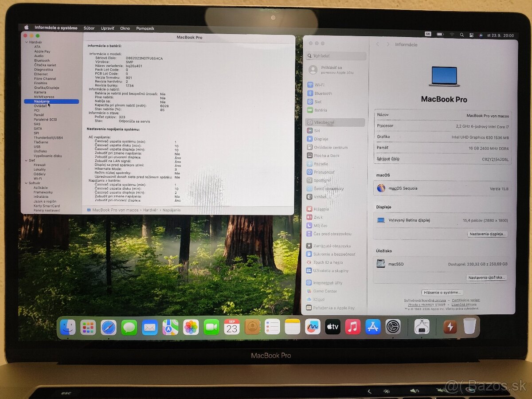Open Mail app in the Dock
The image size is (532, 399).
[150, 327]
